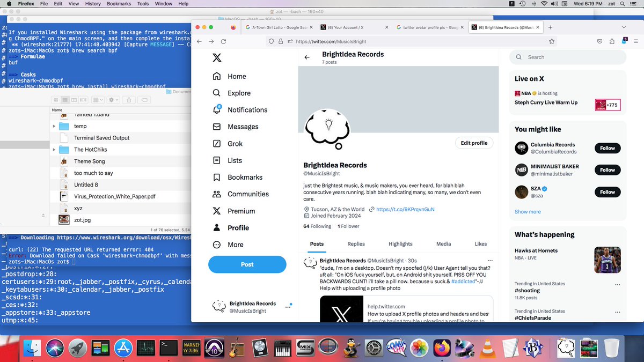Click the X Search field
The height and width of the screenshot is (362, 644).
(568, 57)
